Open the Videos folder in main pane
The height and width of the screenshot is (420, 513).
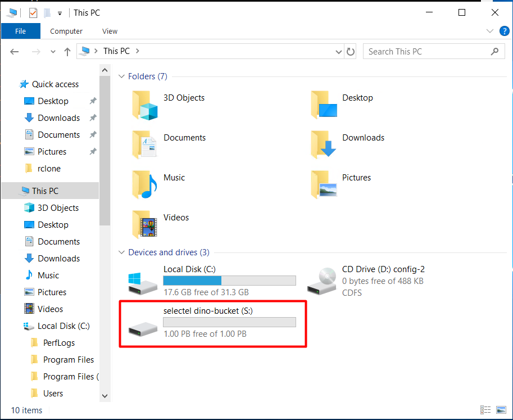145,224
